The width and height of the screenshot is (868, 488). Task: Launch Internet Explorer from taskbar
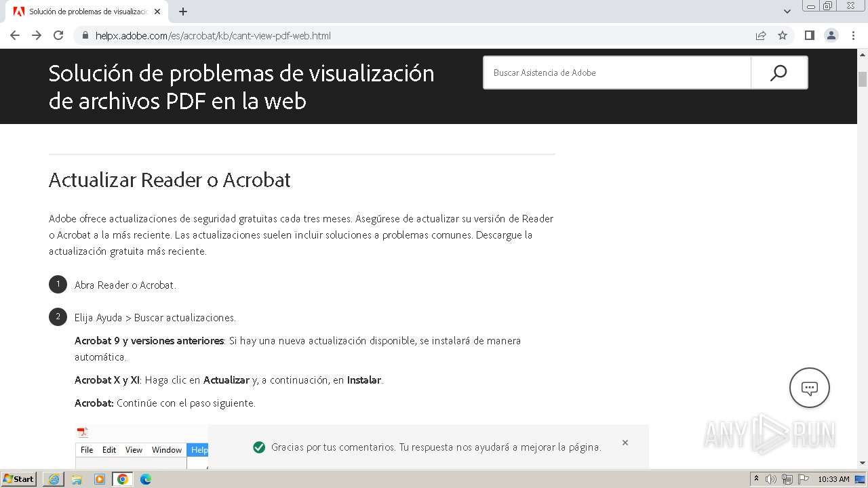(x=54, y=479)
